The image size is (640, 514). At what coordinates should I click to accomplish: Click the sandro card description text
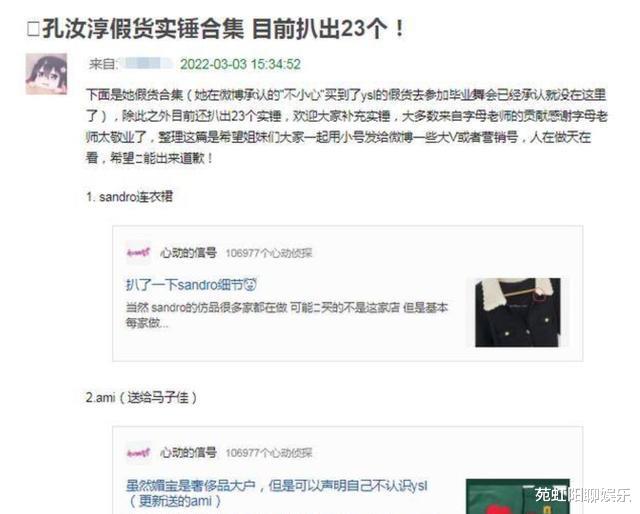287,315
